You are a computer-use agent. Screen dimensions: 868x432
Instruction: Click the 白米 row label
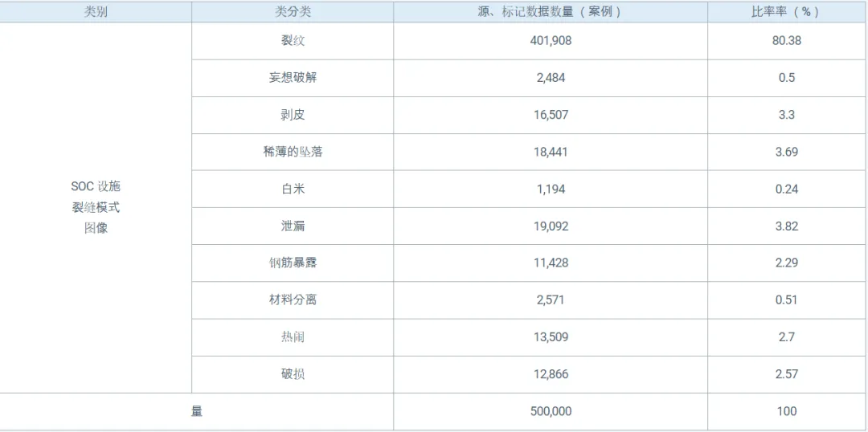pyautogui.click(x=293, y=189)
